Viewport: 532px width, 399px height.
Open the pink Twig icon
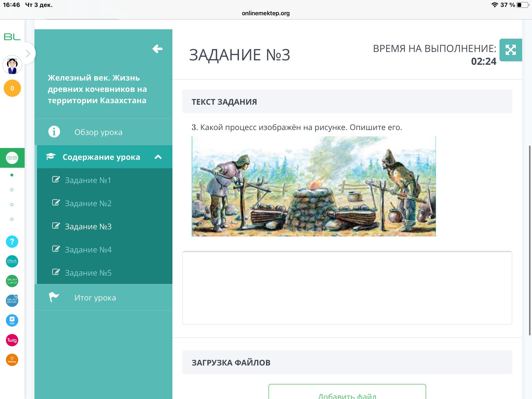click(12, 340)
